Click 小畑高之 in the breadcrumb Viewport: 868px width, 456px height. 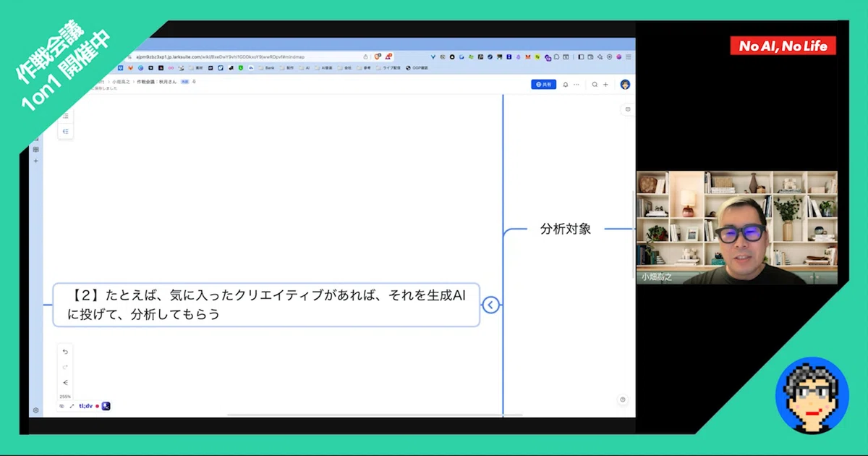point(120,82)
